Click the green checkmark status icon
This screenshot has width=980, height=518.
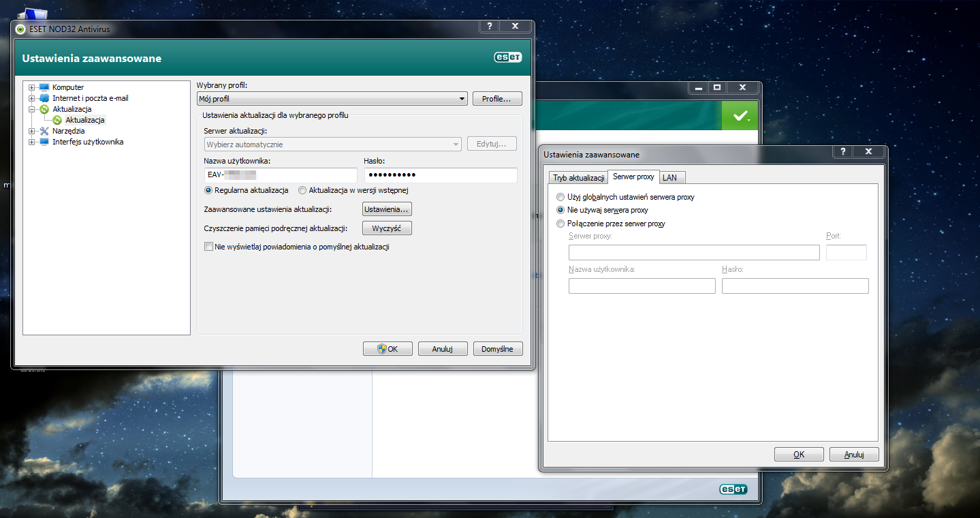click(x=740, y=116)
